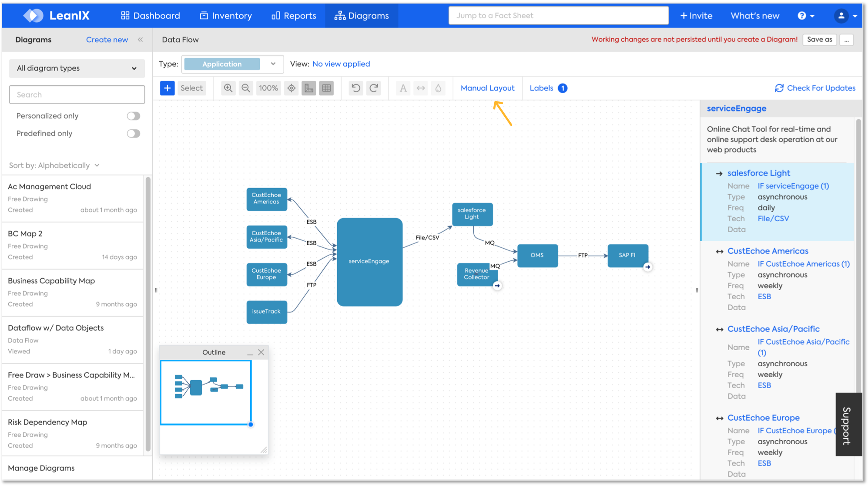
Task: Click the Save as button
Action: (819, 40)
